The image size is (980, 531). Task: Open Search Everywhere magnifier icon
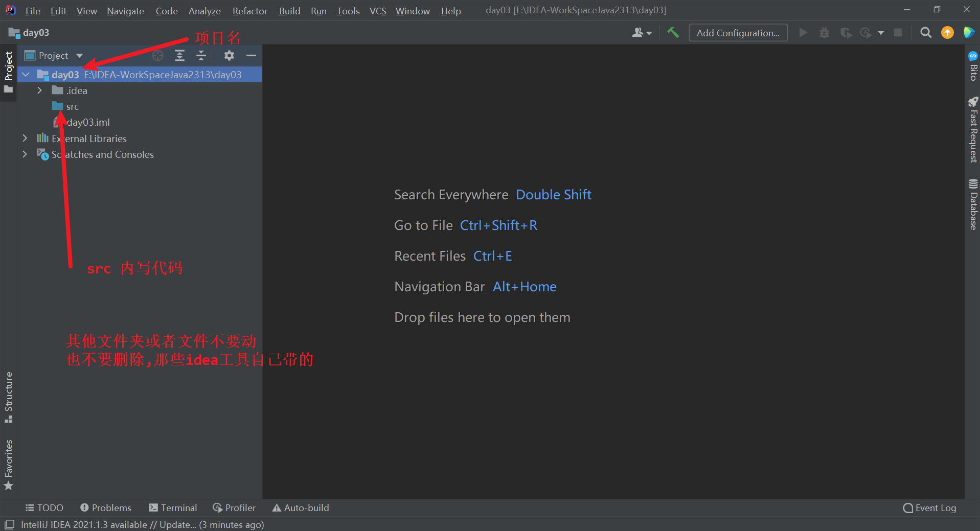[926, 33]
